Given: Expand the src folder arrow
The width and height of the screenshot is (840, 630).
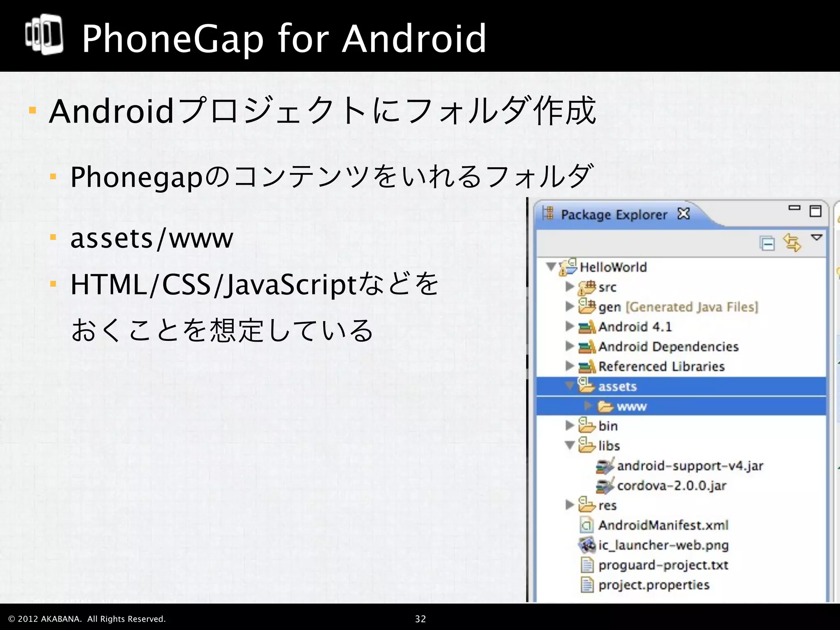Looking at the screenshot, I should 569,286.
